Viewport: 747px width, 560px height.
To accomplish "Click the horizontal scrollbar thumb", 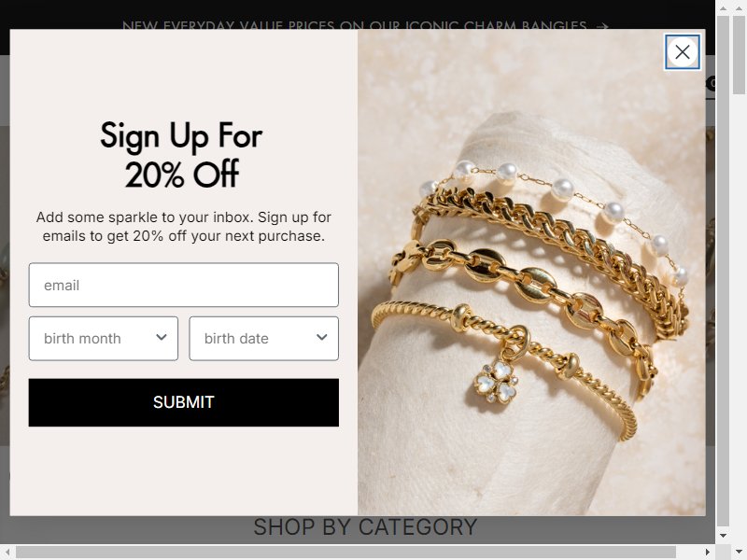I will 345,552.
